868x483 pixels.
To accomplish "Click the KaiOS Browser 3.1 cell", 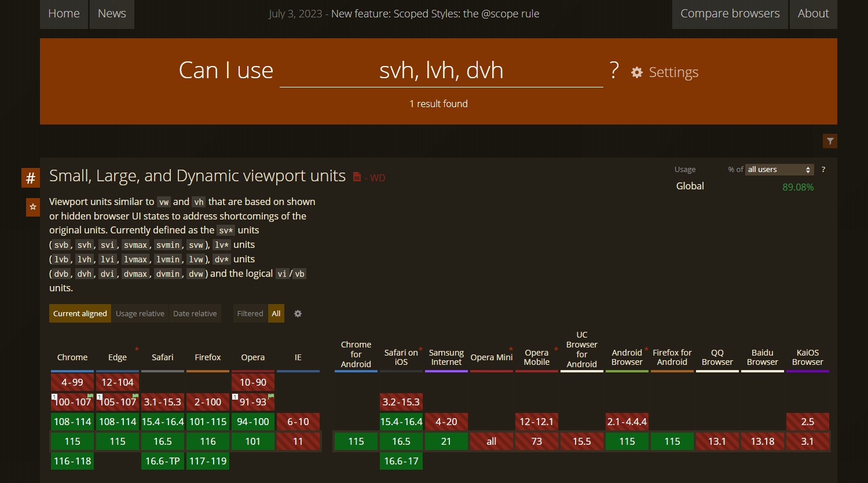I will tap(808, 441).
